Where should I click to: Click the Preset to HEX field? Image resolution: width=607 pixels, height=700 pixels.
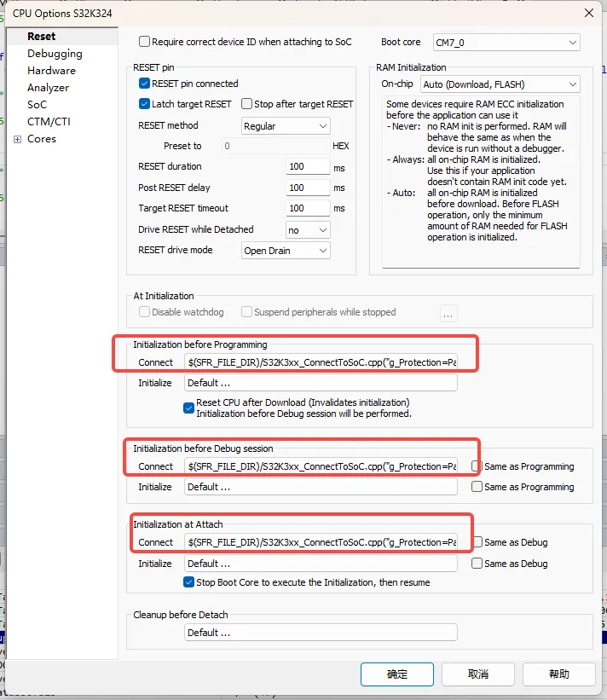(x=276, y=146)
